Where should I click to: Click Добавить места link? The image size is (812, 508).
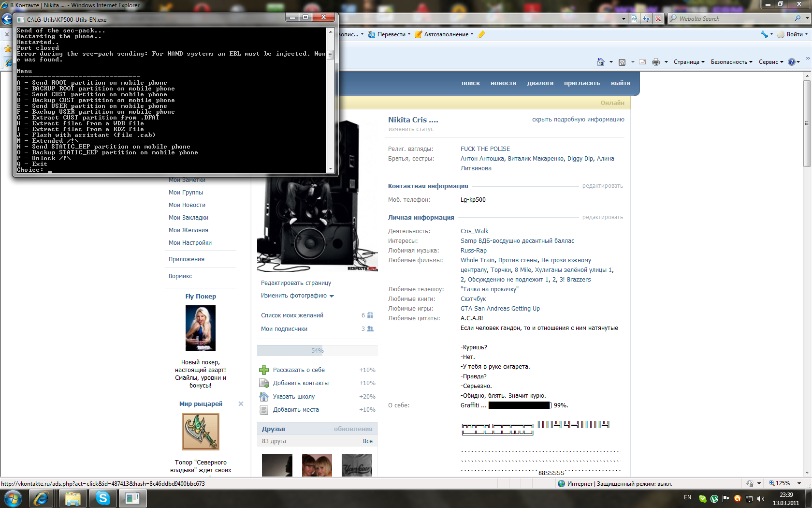(x=296, y=410)
